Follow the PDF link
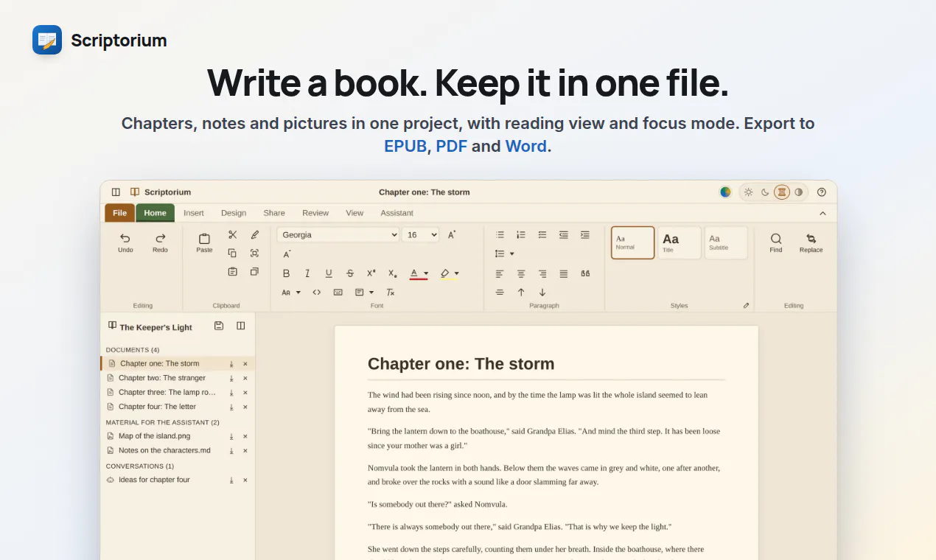 click(452, 146)
